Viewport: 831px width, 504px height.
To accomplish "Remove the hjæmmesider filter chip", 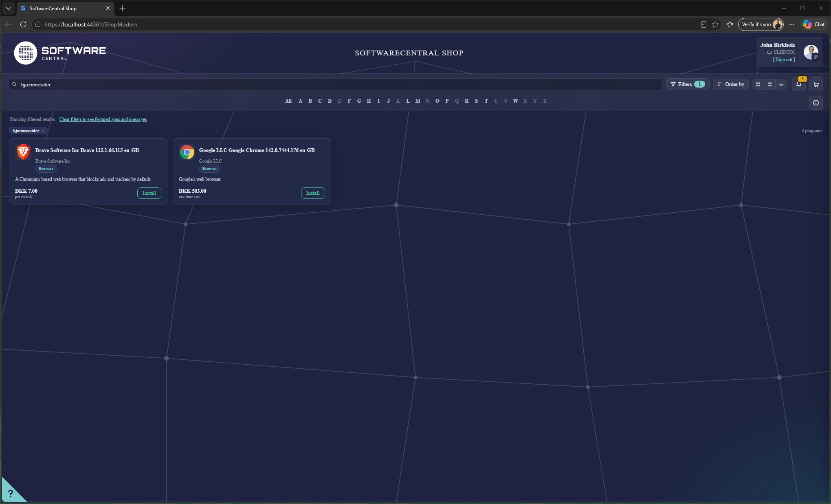I will pyautogui.click(x=43, y=131).
